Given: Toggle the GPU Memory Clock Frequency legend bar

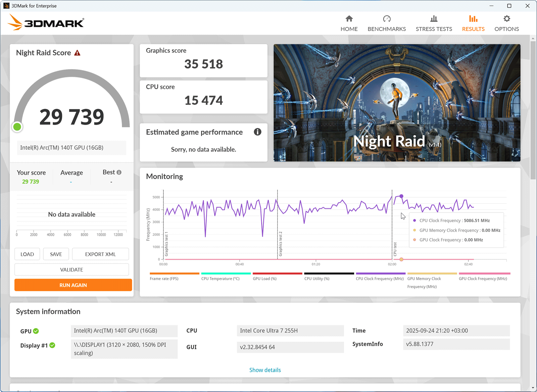Looking at the screenshot, I should pyautogui.click(x=432, y=274).
